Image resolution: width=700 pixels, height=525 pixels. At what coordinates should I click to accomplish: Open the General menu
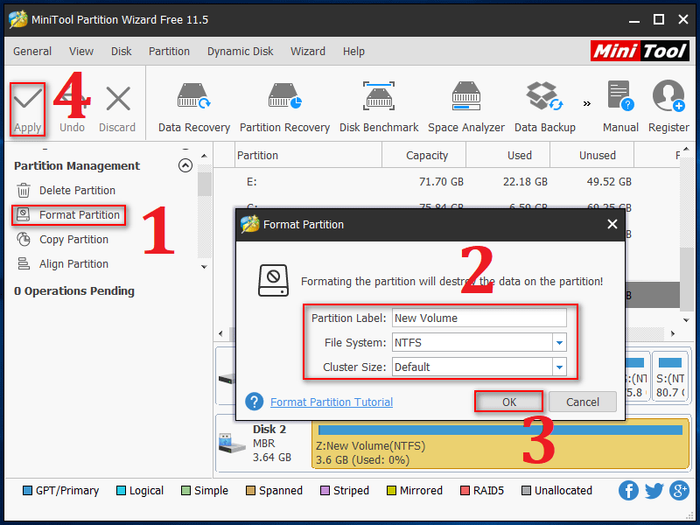point(32,51)
